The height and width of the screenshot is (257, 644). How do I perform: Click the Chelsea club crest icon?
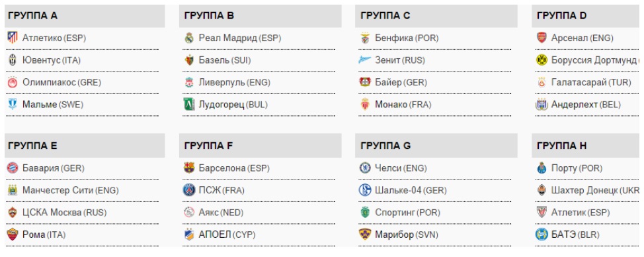pyautogui.click(x=365, y=168)
